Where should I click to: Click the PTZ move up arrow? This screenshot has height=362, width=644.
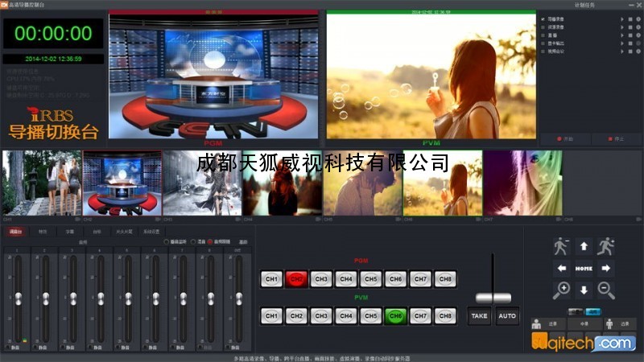(x=584, y=247)
